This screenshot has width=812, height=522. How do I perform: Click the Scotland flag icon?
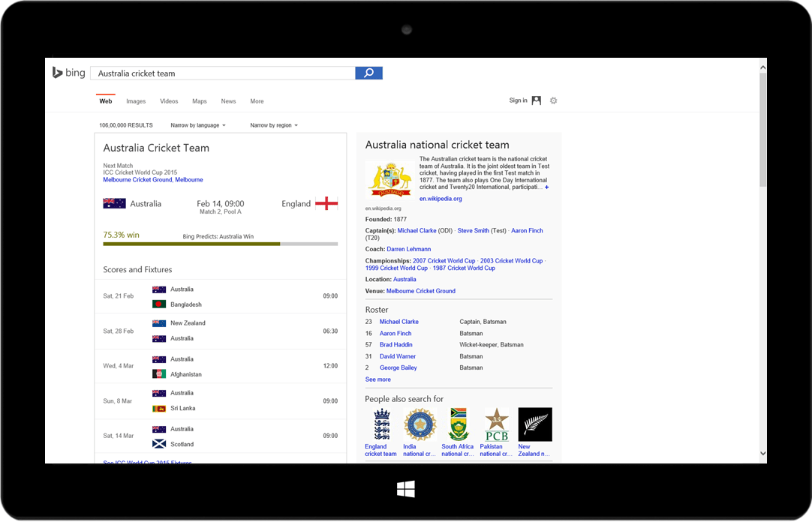point(159,444)
